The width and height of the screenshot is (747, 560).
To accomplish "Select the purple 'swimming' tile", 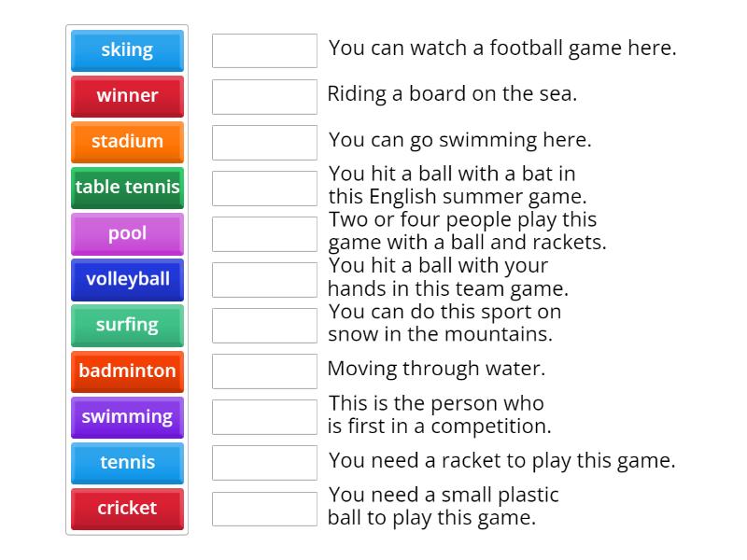I will pos(127,417).
